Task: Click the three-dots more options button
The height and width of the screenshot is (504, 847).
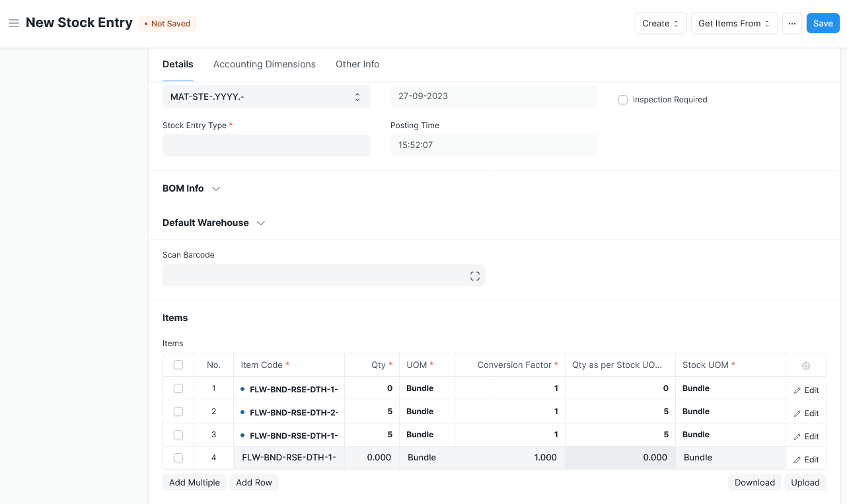Action: [792, 23]
